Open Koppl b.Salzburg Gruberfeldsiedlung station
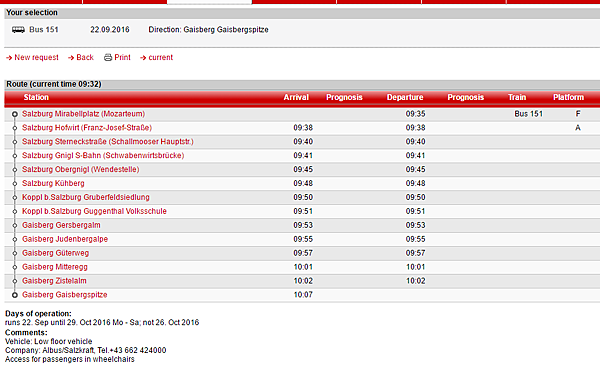This screenshot has height=365, width=600. [x=86, y=197]
